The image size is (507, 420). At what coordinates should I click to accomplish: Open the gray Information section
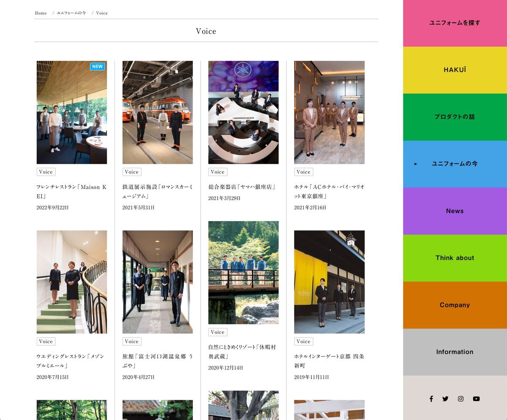coord(455,352)
